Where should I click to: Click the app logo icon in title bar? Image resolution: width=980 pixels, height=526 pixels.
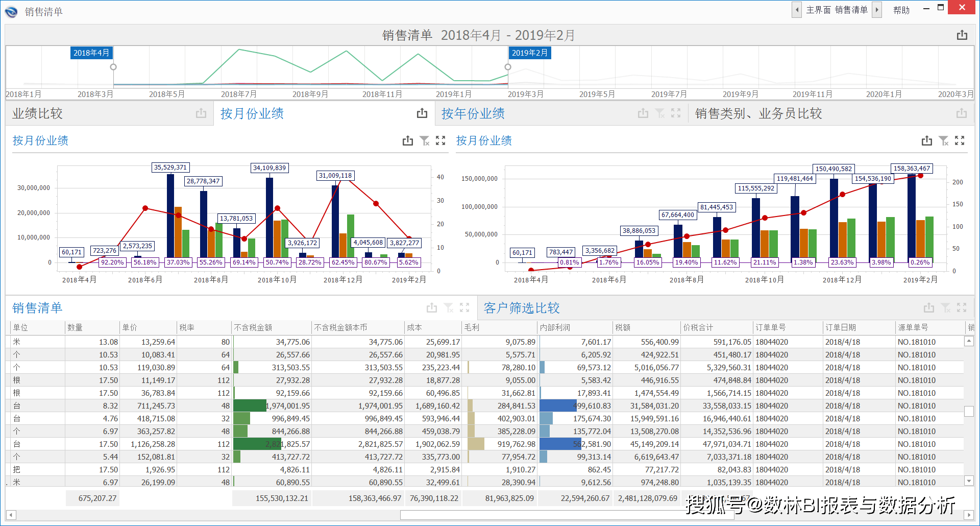pos(11,11)
